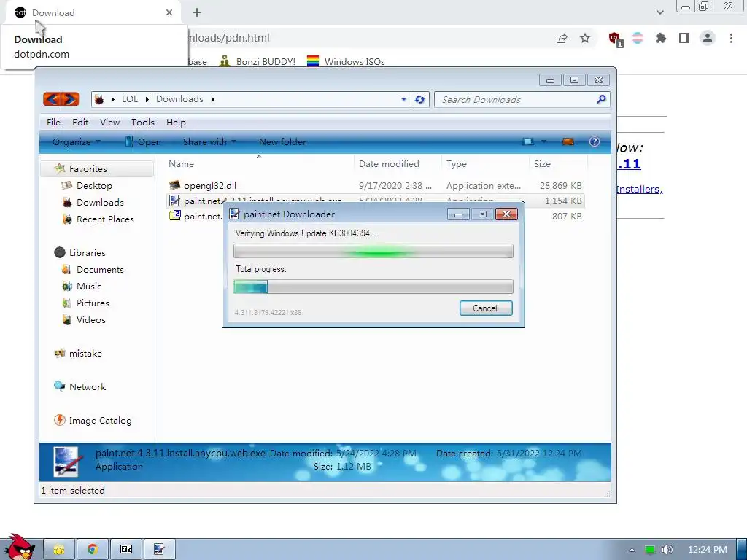
Task: Expand the address bar history dropdown
Action: 403,99
